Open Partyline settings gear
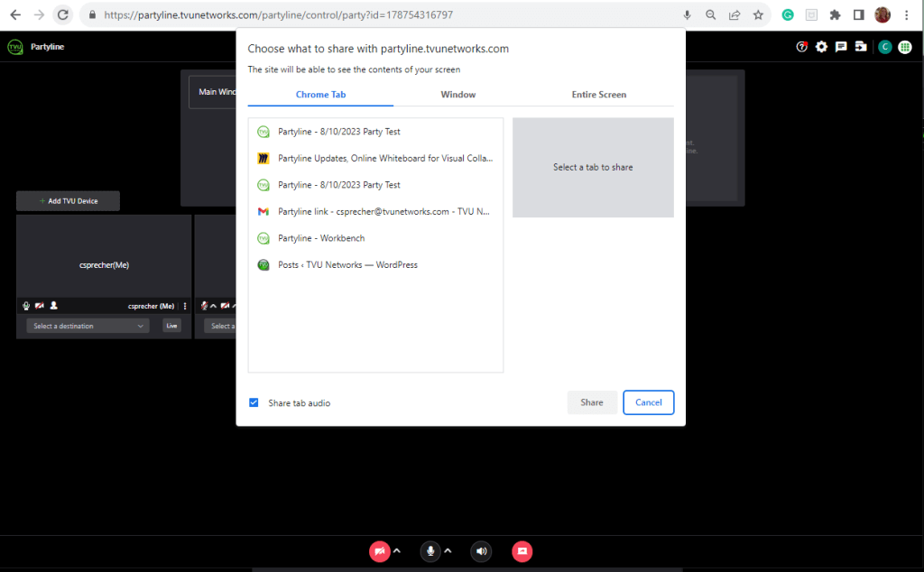 click(x=821, y=47)
